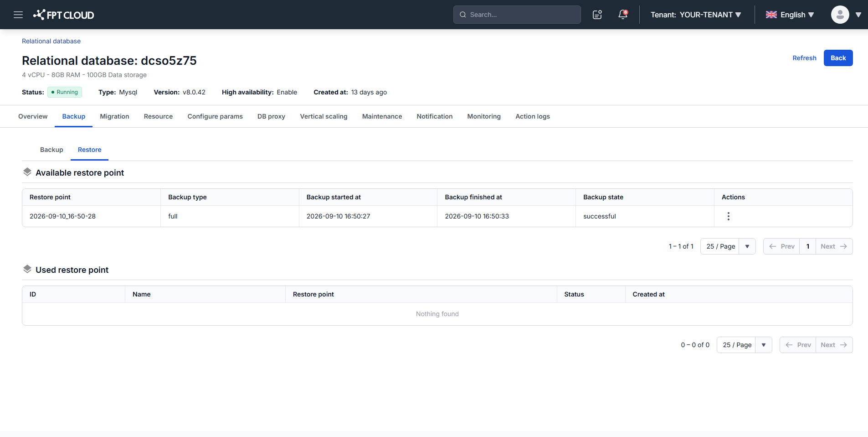Open the notifications bell
Screen dimensions: 868x437
(x=623, y=15)
